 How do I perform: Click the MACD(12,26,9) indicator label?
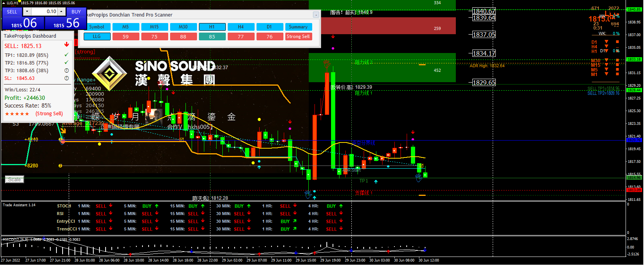(x=15, y=239)
